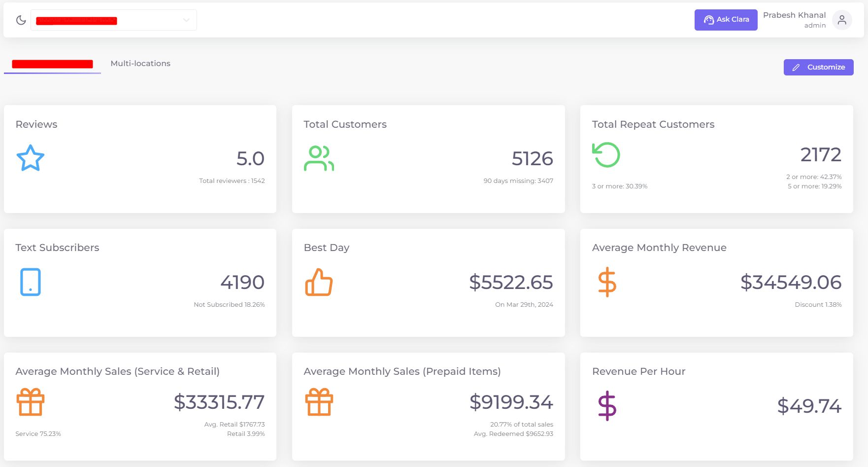Screen dimensions: 868x467
Task: Select the thumbs-up icon in Best Day card
Action: pos(318,282)
